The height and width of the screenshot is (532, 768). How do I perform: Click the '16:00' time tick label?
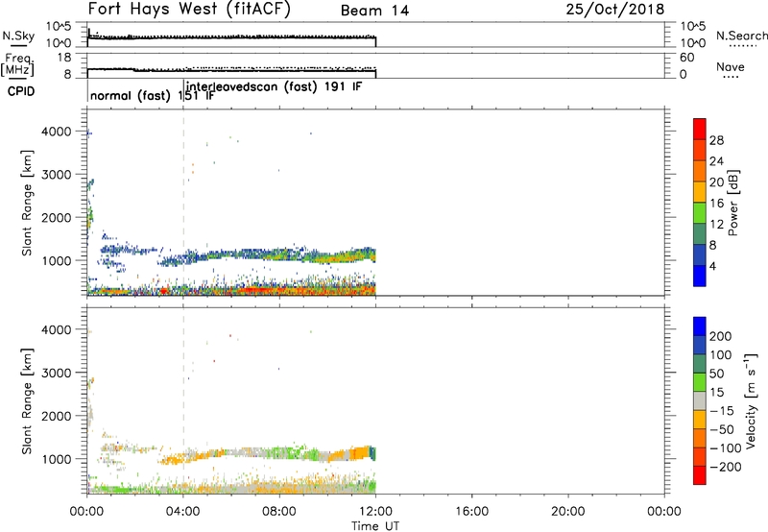[x=471, y=512]
